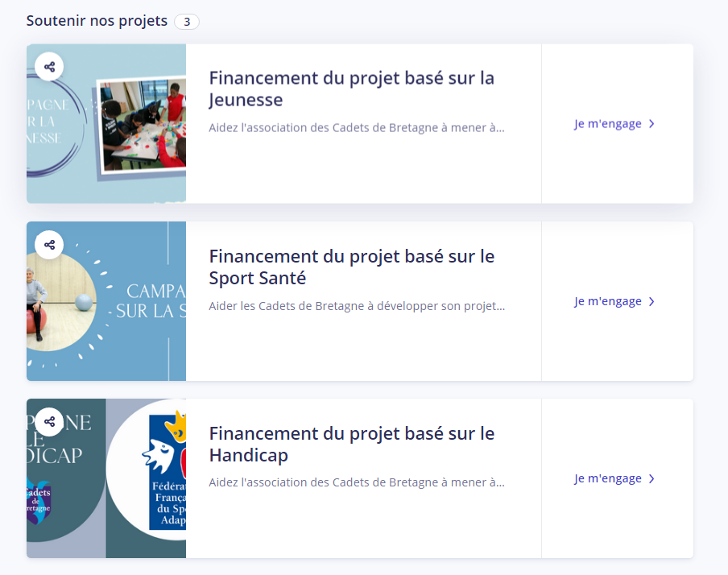This screenshot has height=575, width=728.
Task: Click the chevron arrow in the Sport Santé card
Action: [651, 302]
